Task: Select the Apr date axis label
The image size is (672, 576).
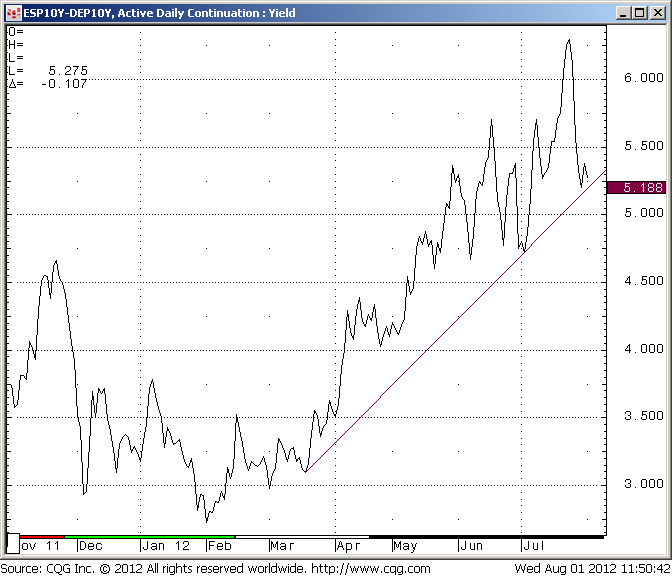Action: (348, 547)
